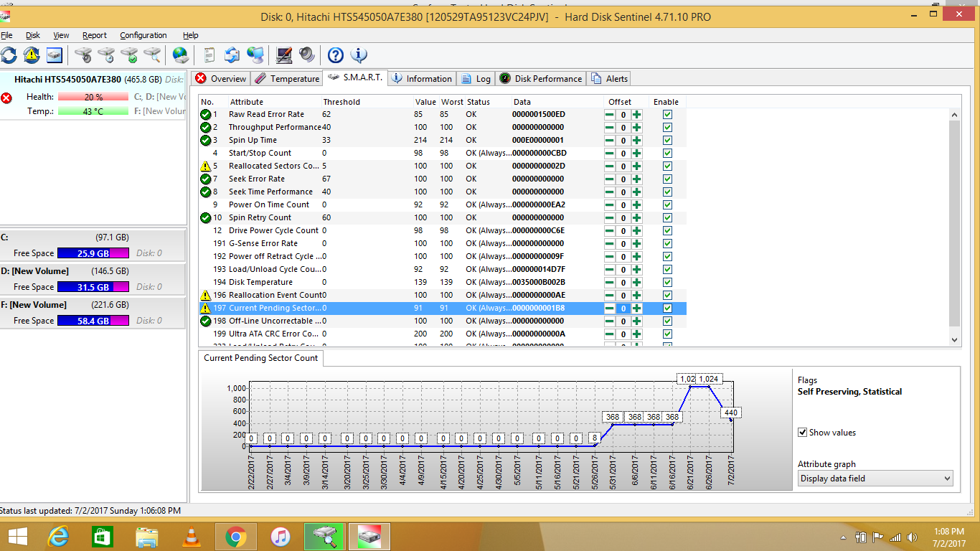The height and width of the screenshot is (551, 980).
Task: Open Windows Store from the taskbar
Action: point(103,537)
